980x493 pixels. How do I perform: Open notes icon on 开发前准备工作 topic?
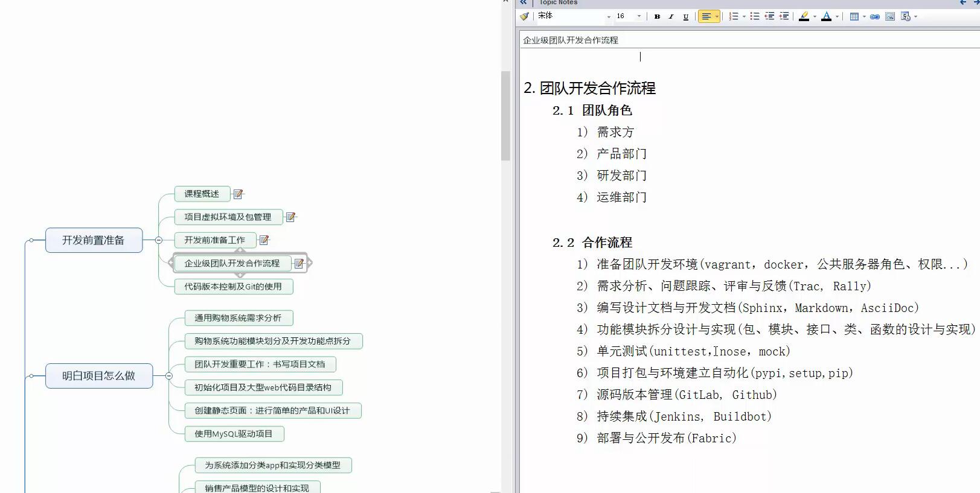pyautogui.click(x=264, y=240)
